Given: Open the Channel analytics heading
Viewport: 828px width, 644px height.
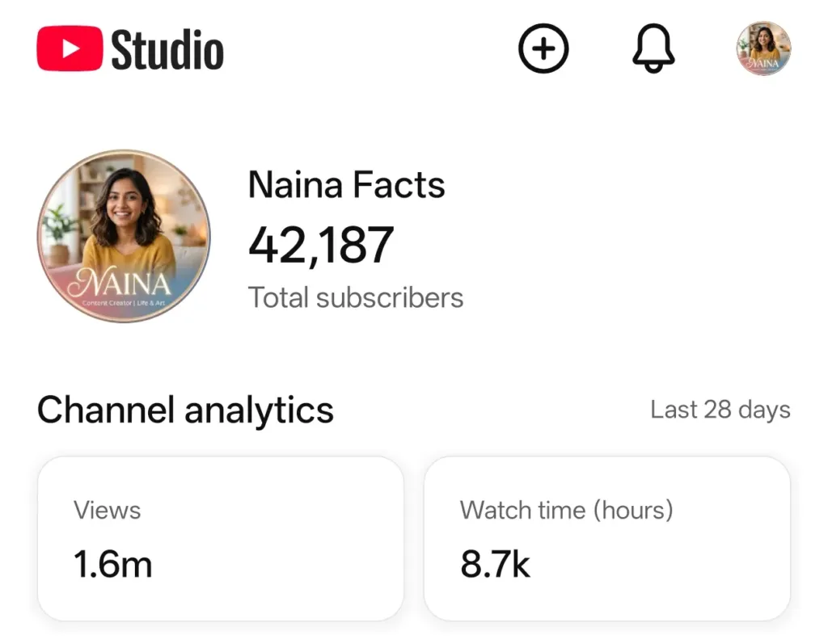Looking at the screenshot, I should click(185, 410).
